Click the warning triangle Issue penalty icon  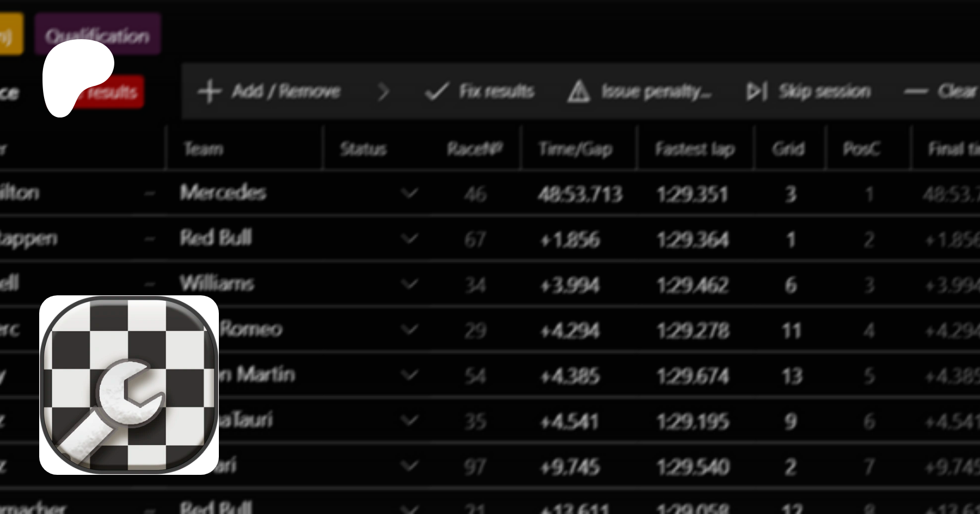tap(578, 91)
